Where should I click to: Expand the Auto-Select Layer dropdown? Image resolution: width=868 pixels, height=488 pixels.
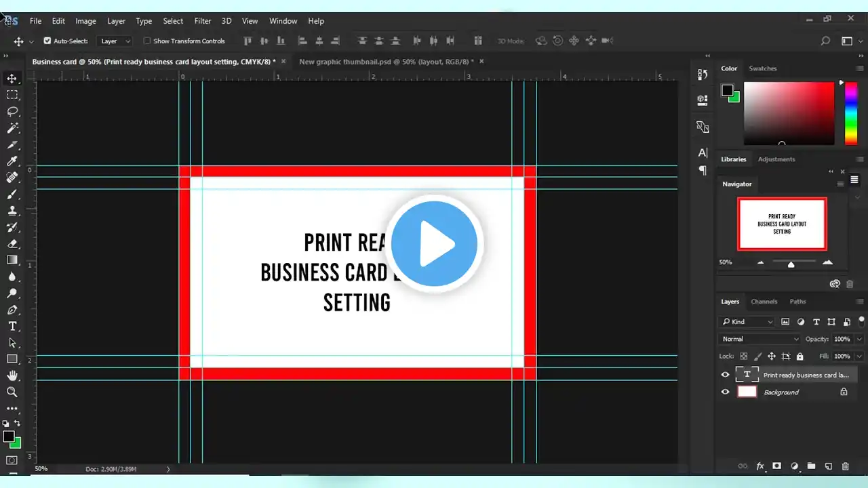click(115, 41)
